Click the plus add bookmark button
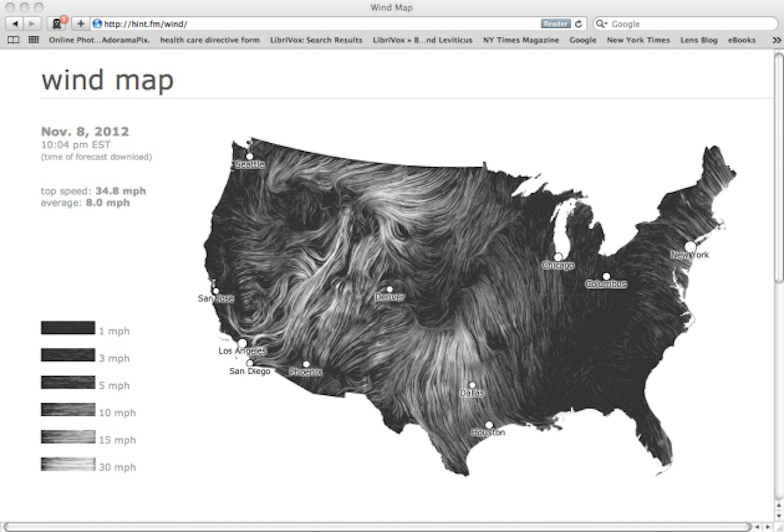The width and height of the screenshot is (784, 532). coord(81,24)
